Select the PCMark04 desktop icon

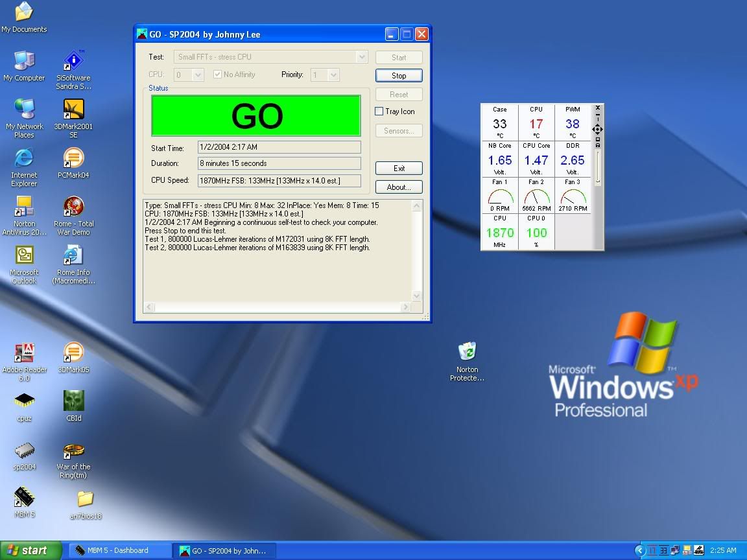point(73,158)
